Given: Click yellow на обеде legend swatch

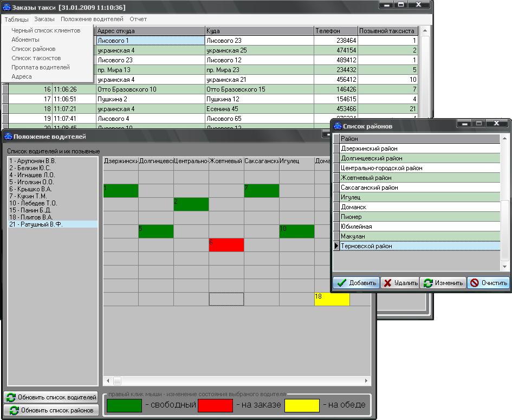Looking at the screenshot, I should click(302, 405).
